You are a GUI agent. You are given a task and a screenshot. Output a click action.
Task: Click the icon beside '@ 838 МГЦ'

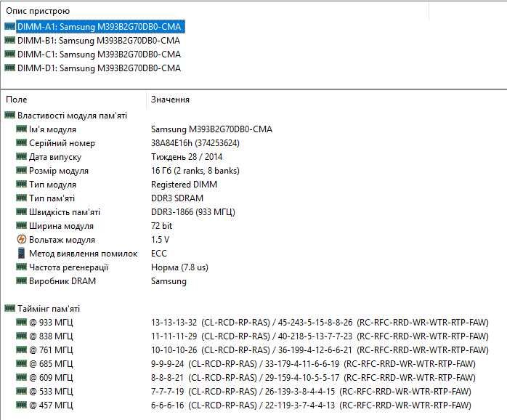21,336
